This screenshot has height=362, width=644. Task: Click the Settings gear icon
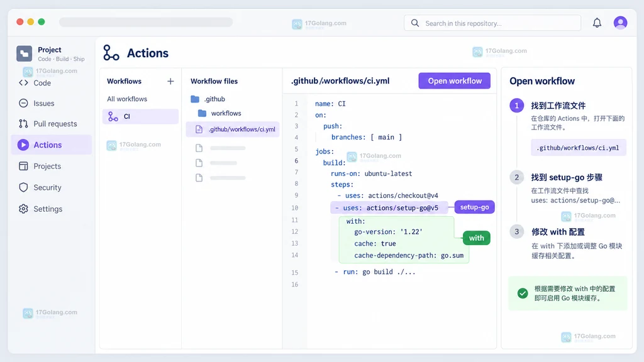tap(23, 209)
